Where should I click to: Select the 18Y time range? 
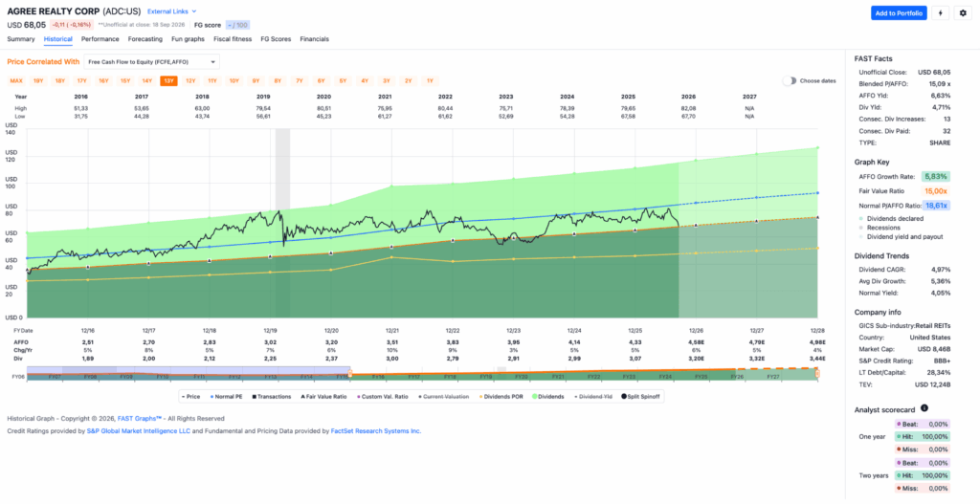pyautogui.click(x=60, y=80)
